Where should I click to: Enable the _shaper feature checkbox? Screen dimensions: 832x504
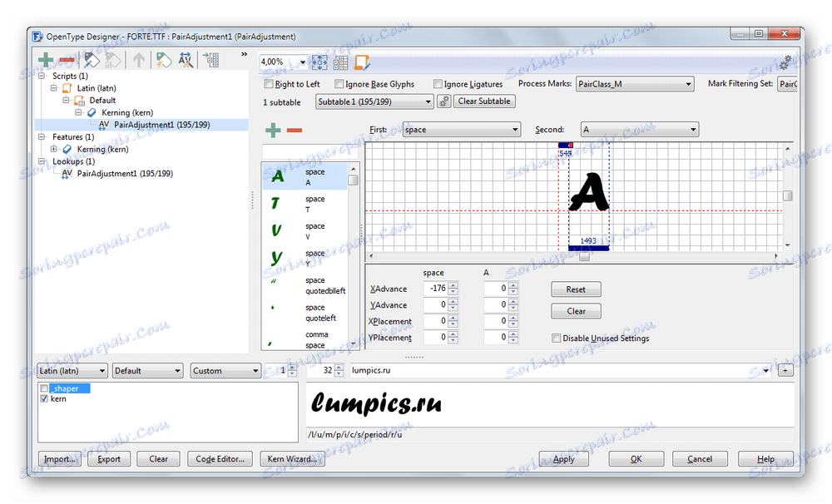tap(44, 388)
